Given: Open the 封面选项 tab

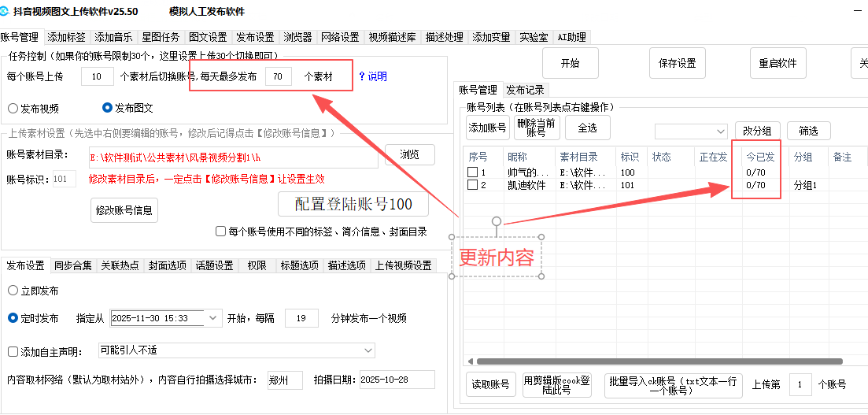Looking at the screenshot, I should 168,265.
